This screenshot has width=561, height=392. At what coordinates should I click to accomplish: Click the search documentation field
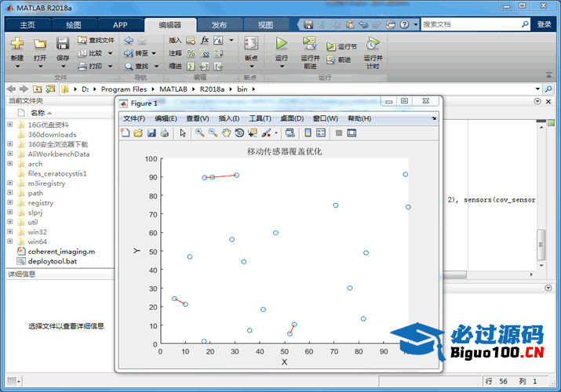[472, 24]
